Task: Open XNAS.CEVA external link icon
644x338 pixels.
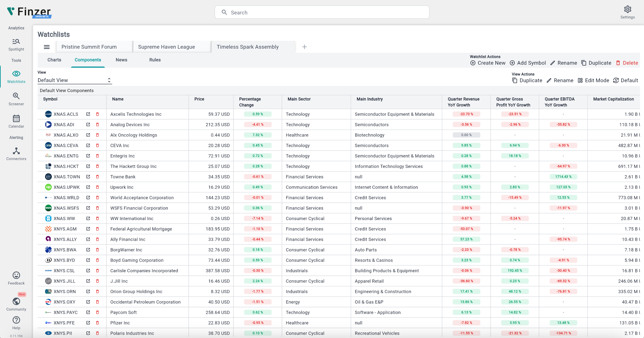Action: pos(88,145)
